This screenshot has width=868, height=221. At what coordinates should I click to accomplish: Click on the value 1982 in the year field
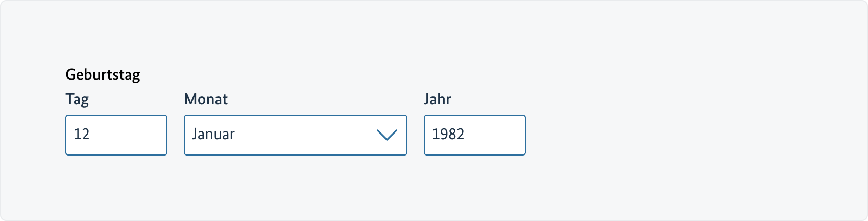[x=448, y=135]
